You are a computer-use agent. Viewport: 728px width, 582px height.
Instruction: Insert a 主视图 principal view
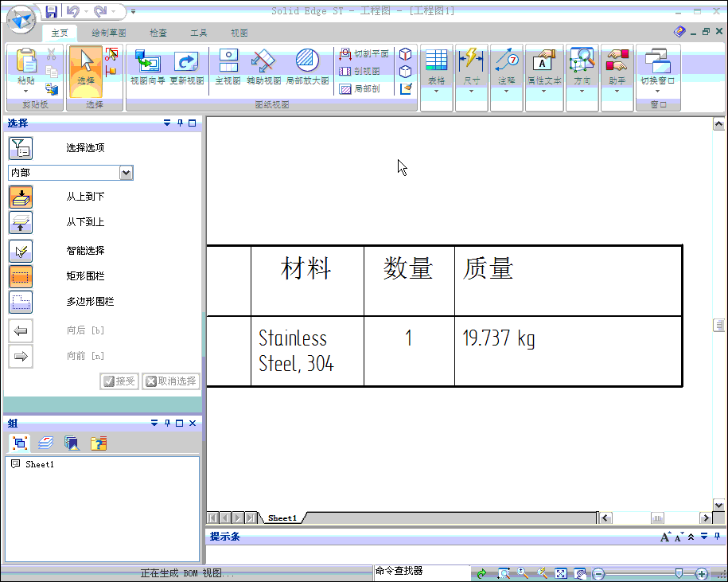click(228, 68)
